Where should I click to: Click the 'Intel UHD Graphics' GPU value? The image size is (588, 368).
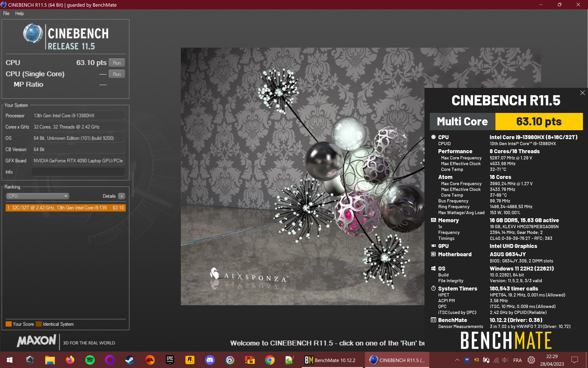point(513,246)
